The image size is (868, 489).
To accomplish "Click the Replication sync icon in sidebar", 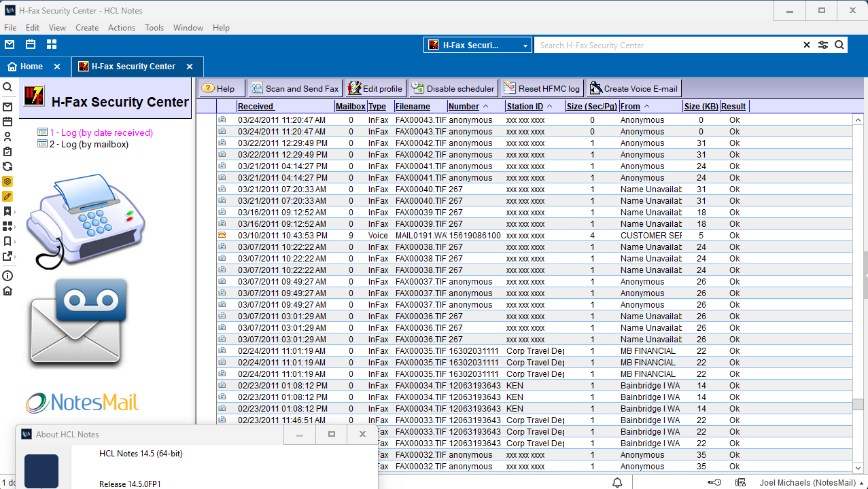I will click(x=7, y=166).
